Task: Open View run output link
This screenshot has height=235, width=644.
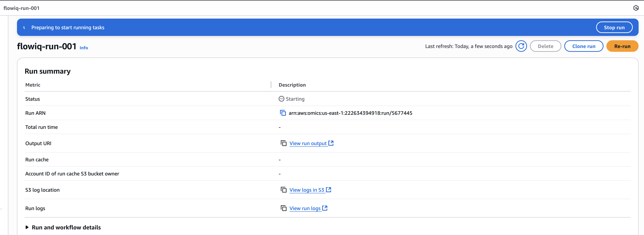Action: pos(308,143)
